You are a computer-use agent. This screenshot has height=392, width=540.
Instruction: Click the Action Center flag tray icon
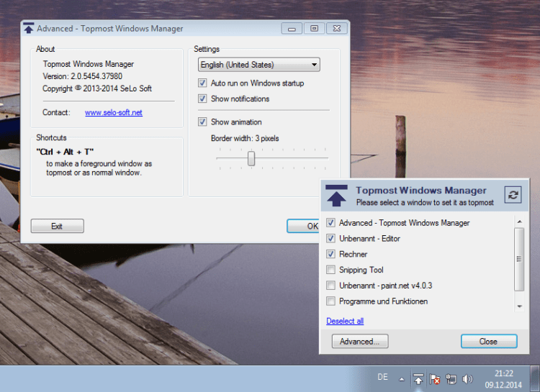click(x=435, y=379)
